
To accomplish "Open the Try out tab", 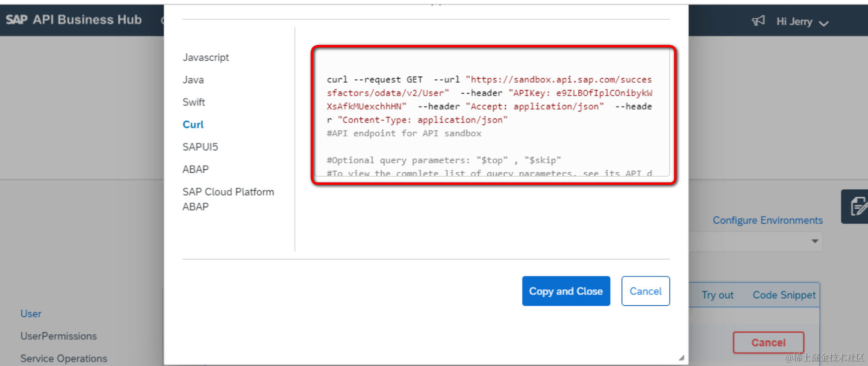I will pos(717,295).
